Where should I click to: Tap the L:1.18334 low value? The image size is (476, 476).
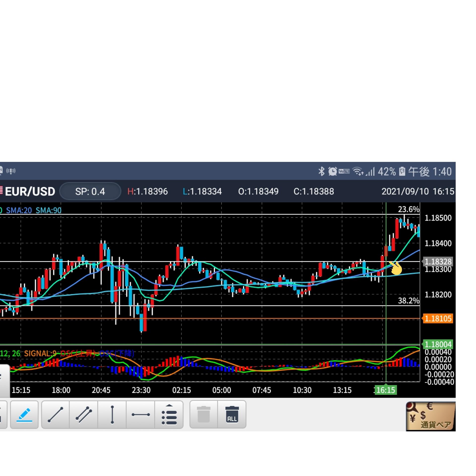point(202,192)
